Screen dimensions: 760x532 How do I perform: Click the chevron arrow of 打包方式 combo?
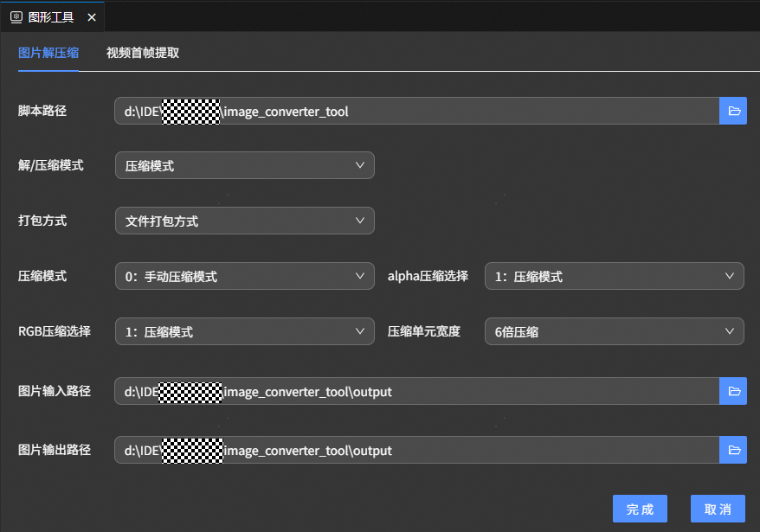tap(360, 221)
